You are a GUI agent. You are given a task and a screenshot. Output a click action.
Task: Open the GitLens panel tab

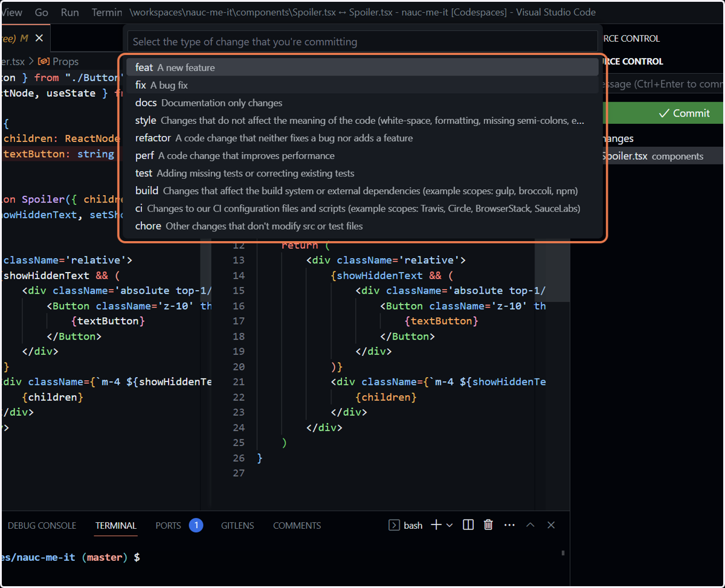237,525
